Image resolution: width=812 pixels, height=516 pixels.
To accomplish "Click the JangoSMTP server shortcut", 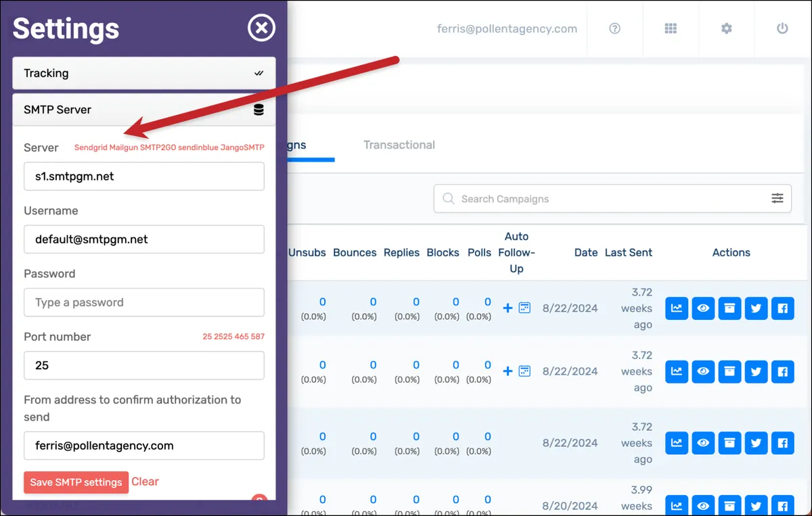I will 242,147.
